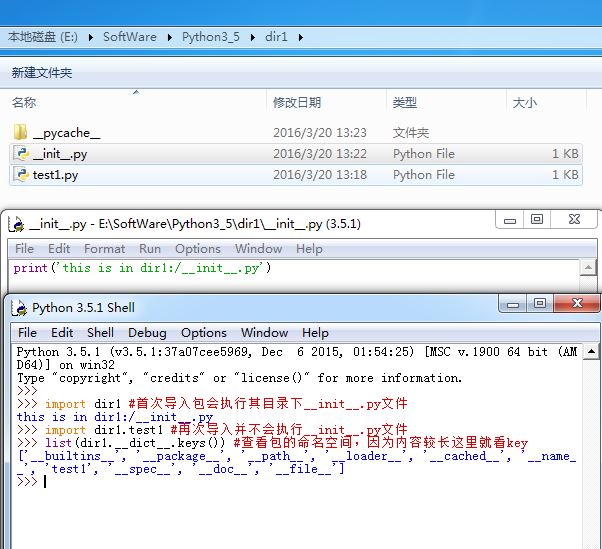Go to SoftWare folder in the breadcrumb
This screenshot has width=602, height=549.
(130, 37)
